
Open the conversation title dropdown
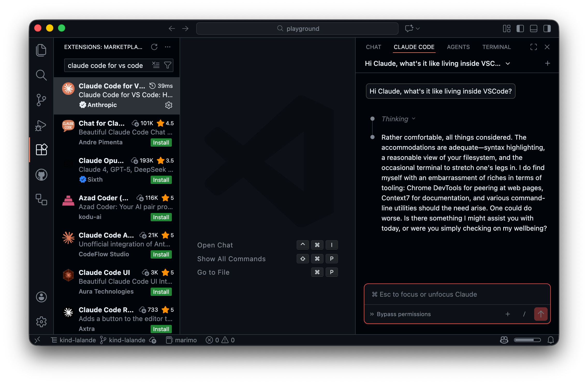coord(508,63)
